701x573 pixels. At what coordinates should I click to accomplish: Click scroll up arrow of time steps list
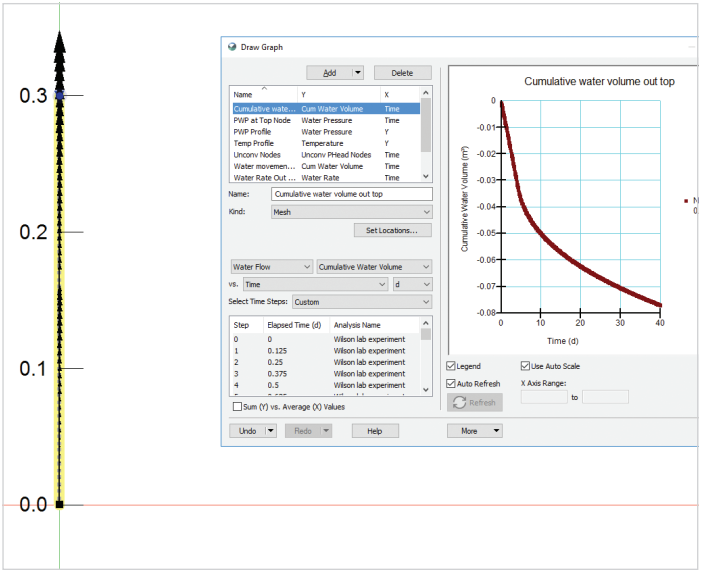tap(426, 323)
